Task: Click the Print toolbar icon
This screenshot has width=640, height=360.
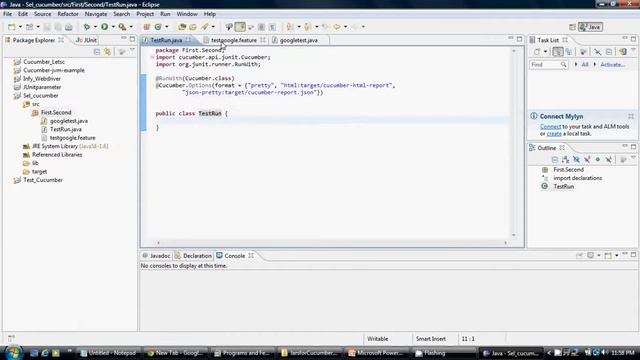Action: click(69, 27)
